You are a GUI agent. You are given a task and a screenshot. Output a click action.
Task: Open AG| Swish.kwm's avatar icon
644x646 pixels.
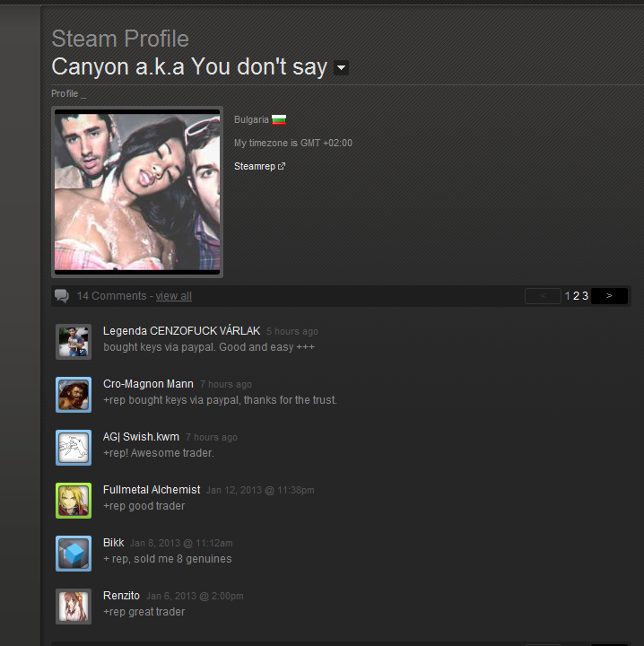tap(74, 448)
